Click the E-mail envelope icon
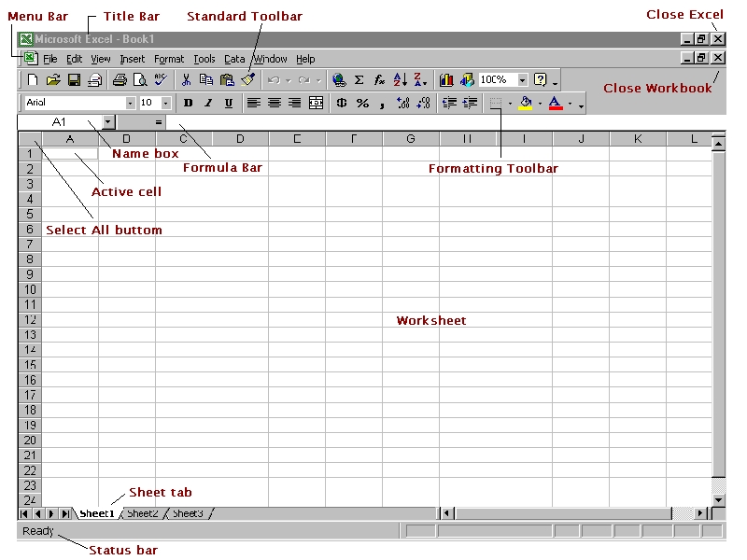Viewport: 747px width, 560px height. pyautogui.click(x=95, y=79)
